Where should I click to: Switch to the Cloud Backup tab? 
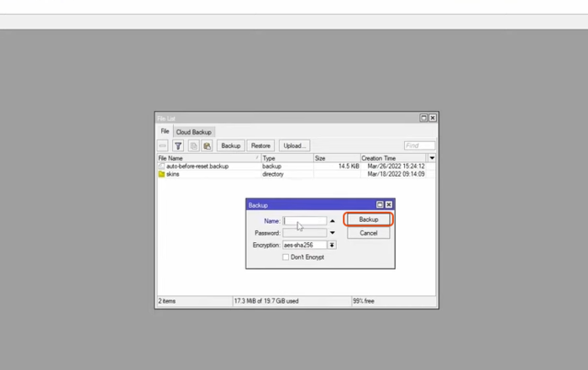tap(193, 132)
